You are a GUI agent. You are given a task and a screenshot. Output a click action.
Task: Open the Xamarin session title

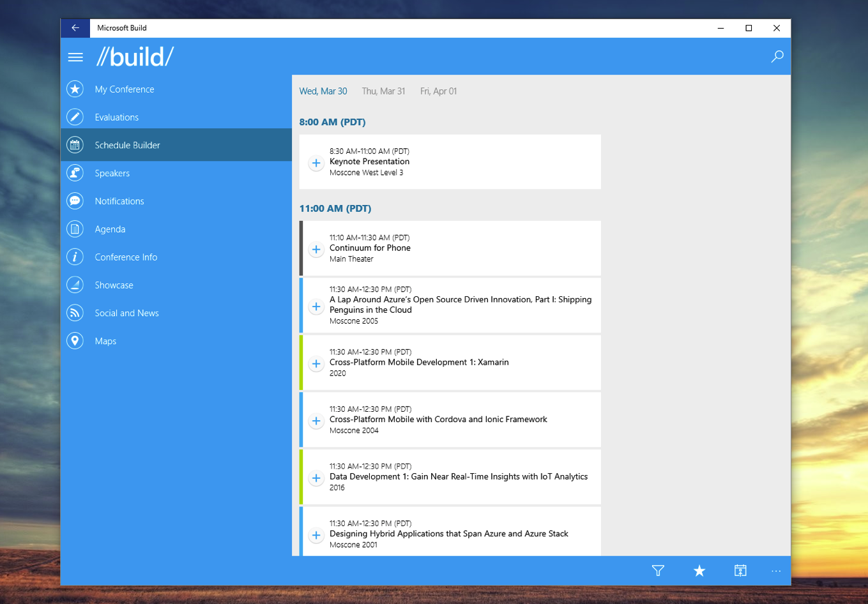click(419, 362)
